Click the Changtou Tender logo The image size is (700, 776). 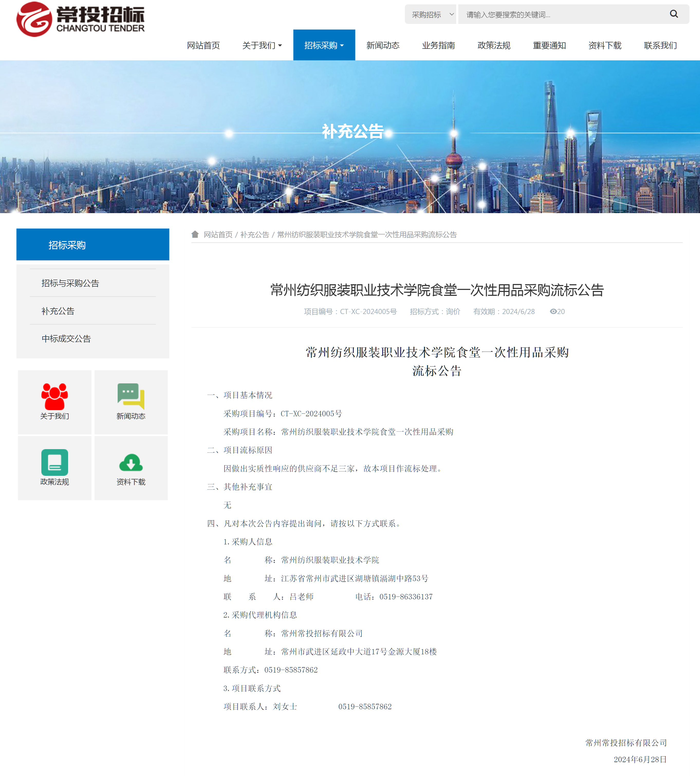pyautogui.click(x=80, y=19)
